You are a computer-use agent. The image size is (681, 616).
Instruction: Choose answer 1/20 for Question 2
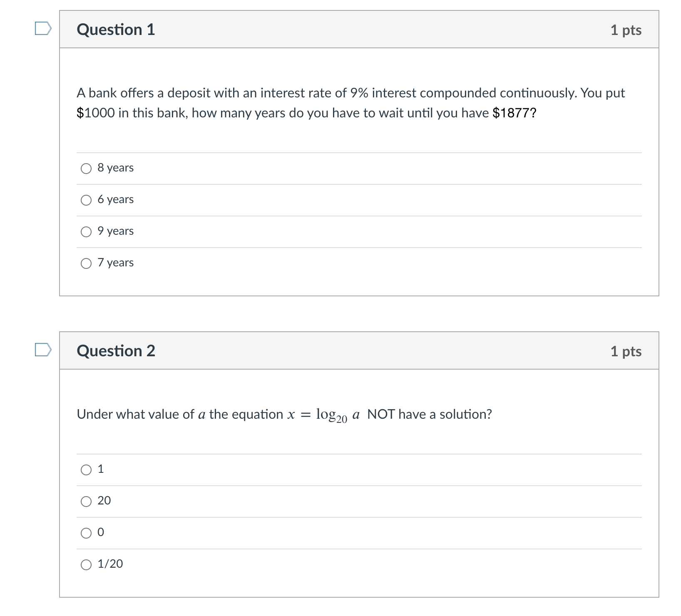(x=86, y=564)
